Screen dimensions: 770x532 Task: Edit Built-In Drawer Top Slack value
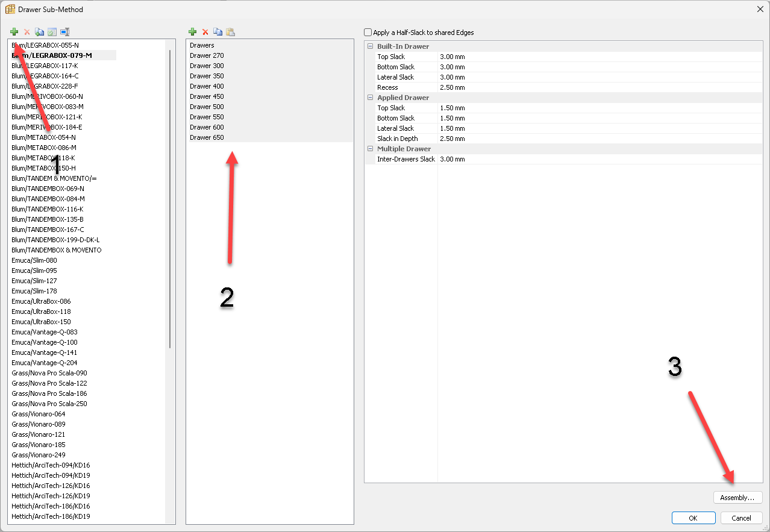tap(599, 57)
